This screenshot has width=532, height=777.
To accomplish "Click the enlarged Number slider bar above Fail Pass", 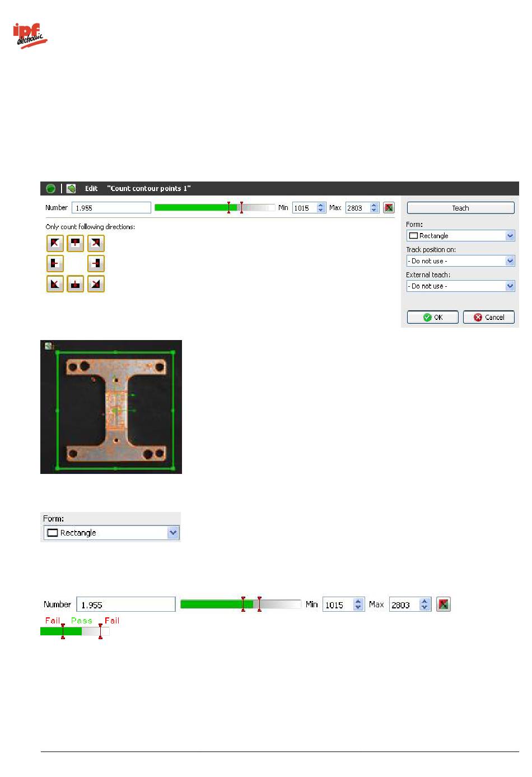I will (x=241, y=604).
